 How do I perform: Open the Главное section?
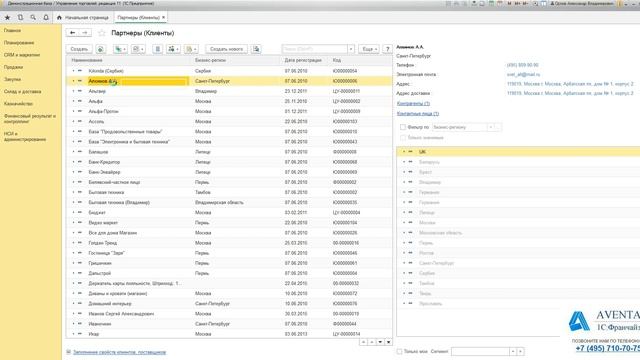12,31
